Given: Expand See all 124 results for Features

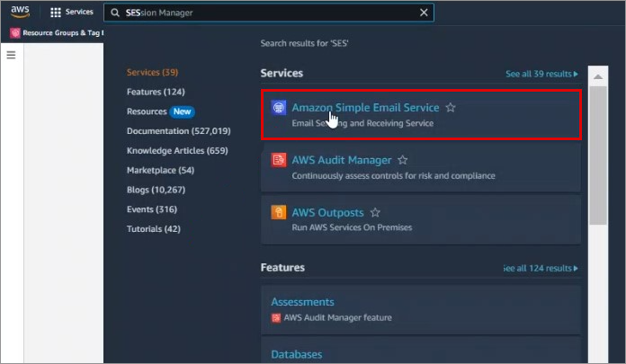Looking at the screenshot, I should click(540, 268).
